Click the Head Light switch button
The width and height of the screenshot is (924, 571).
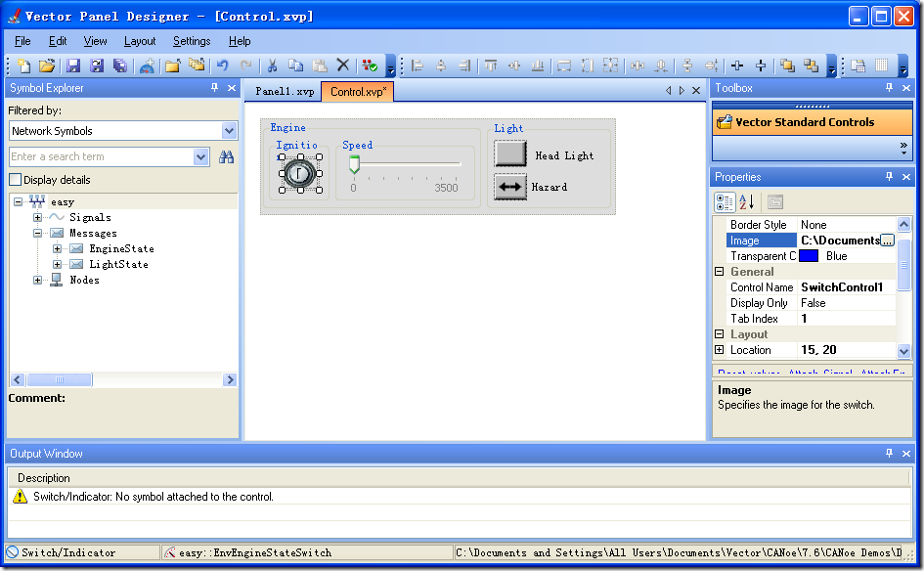coord(509,154)
